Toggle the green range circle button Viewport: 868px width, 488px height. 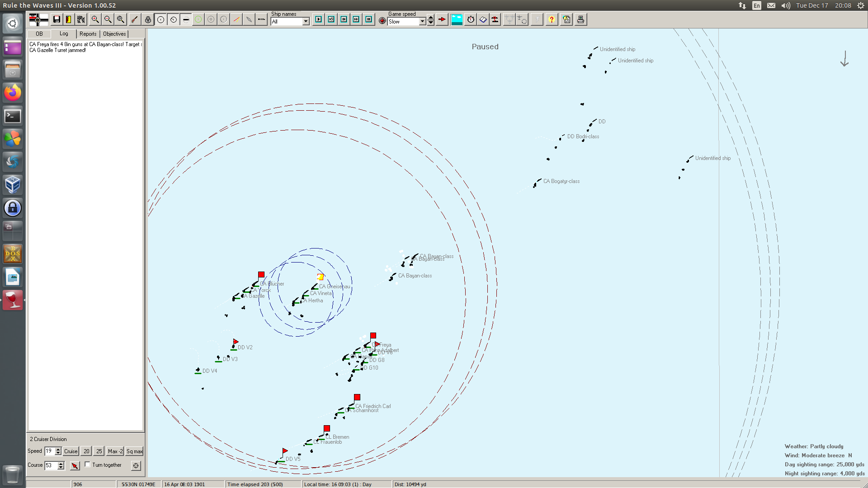click(198, 19)
